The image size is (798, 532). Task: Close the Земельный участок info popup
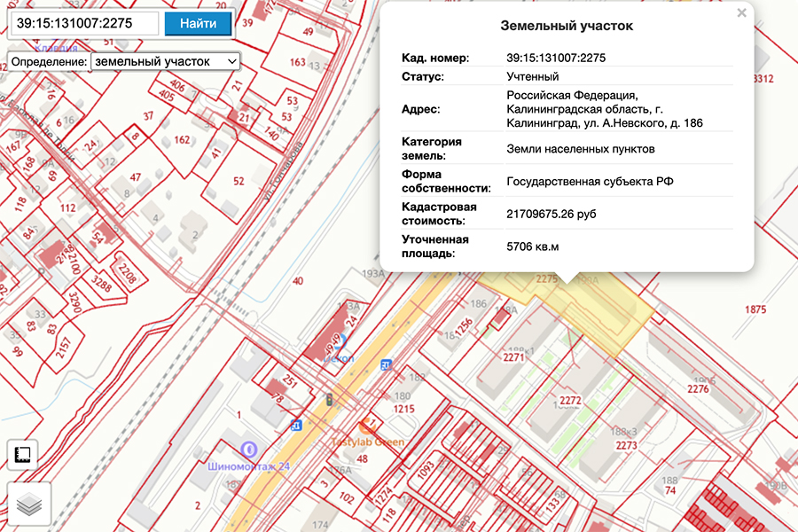(x=741, y=13)
